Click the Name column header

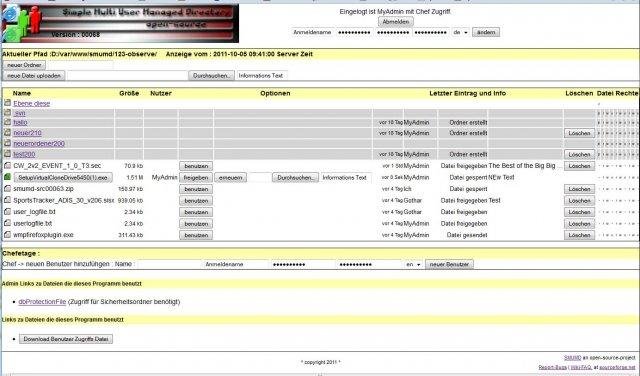(22, 93)
